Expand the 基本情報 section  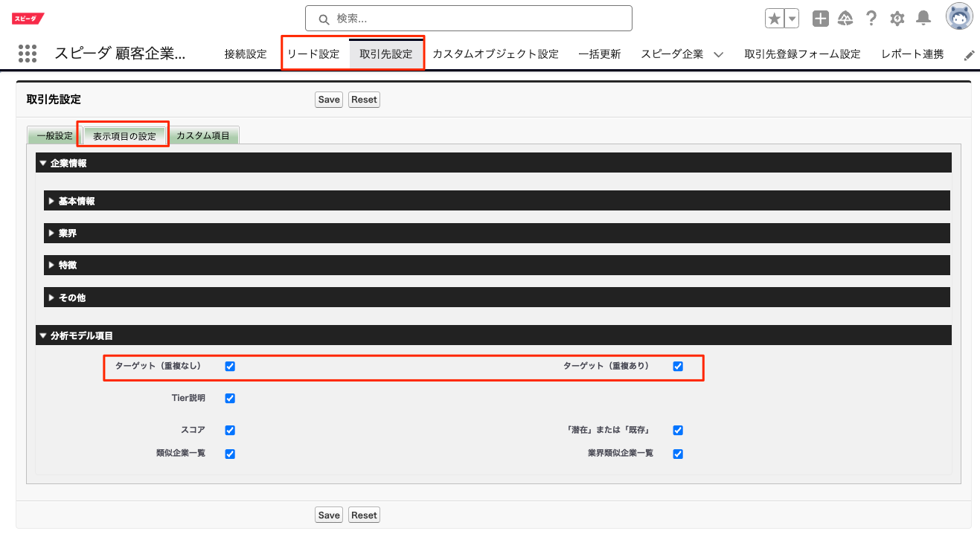(77, 201)
